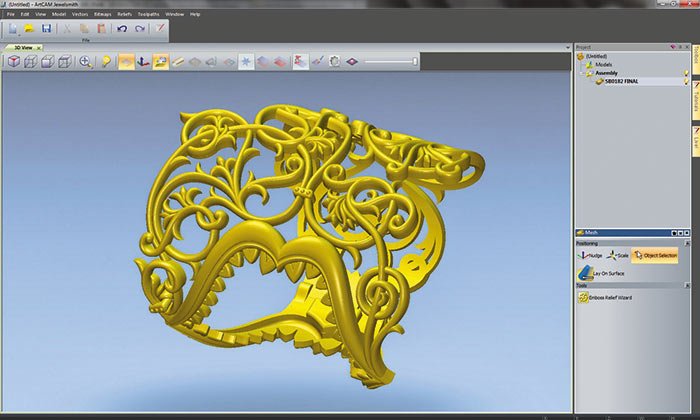Open the Nudge positioning tool
This screenshot has width=700, height=420.
(588, 256)
